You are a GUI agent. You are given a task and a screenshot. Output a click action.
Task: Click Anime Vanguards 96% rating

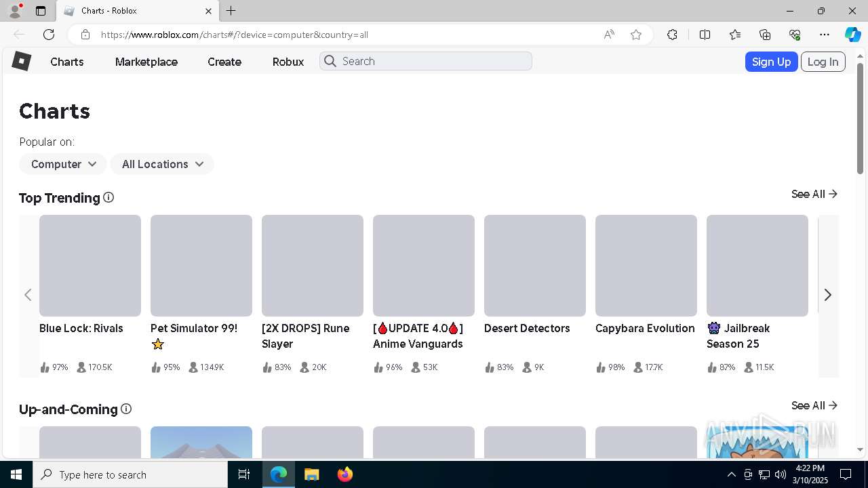pos(394,367)
